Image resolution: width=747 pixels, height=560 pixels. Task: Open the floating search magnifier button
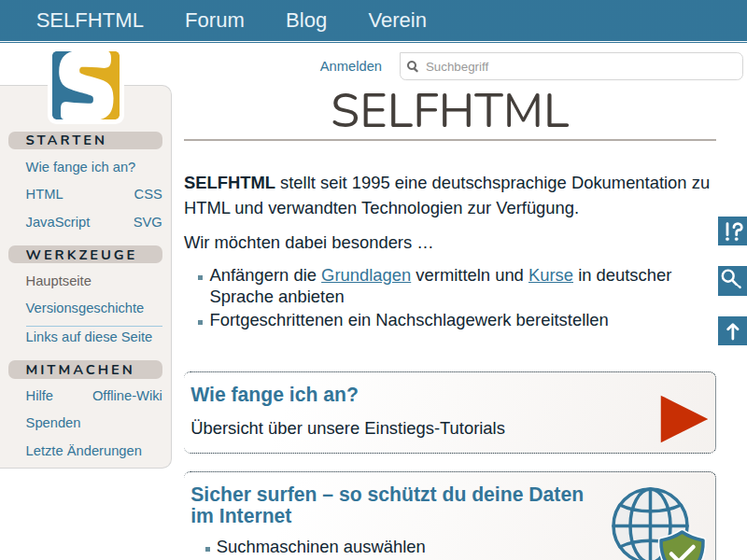pos(732,281)
